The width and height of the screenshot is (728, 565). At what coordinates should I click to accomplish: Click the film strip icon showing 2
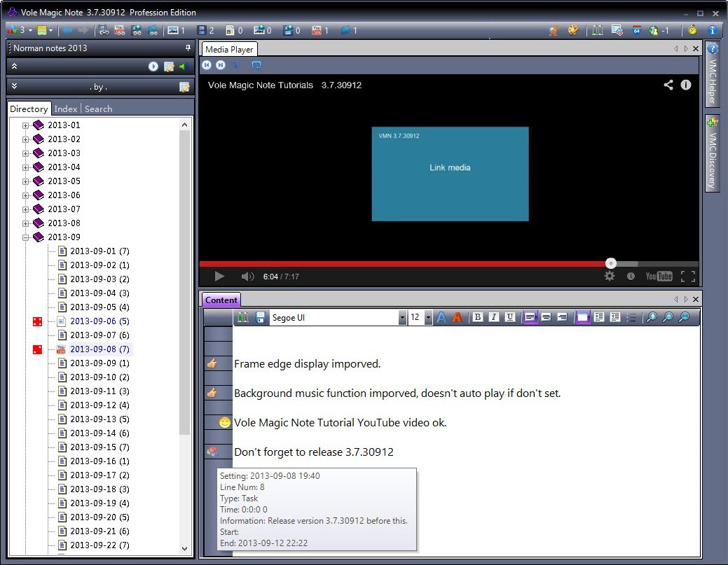(202, 30)
